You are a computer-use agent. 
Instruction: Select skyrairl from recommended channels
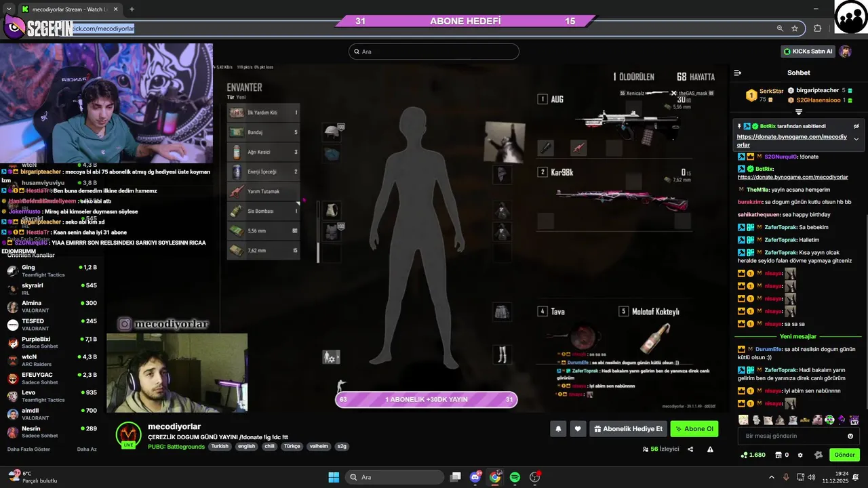pos(52,289)
